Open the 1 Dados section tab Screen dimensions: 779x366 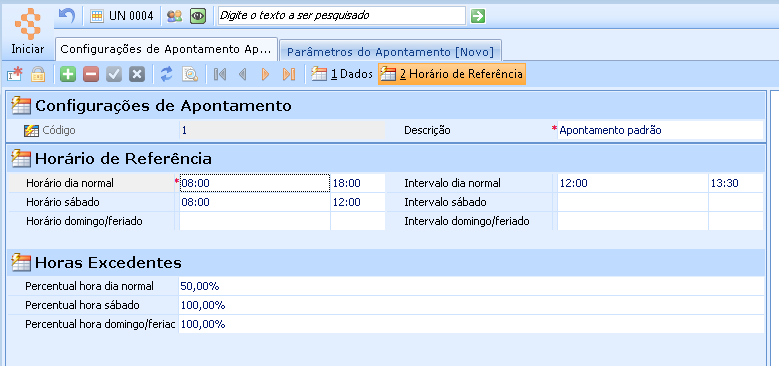coord(342,74)
